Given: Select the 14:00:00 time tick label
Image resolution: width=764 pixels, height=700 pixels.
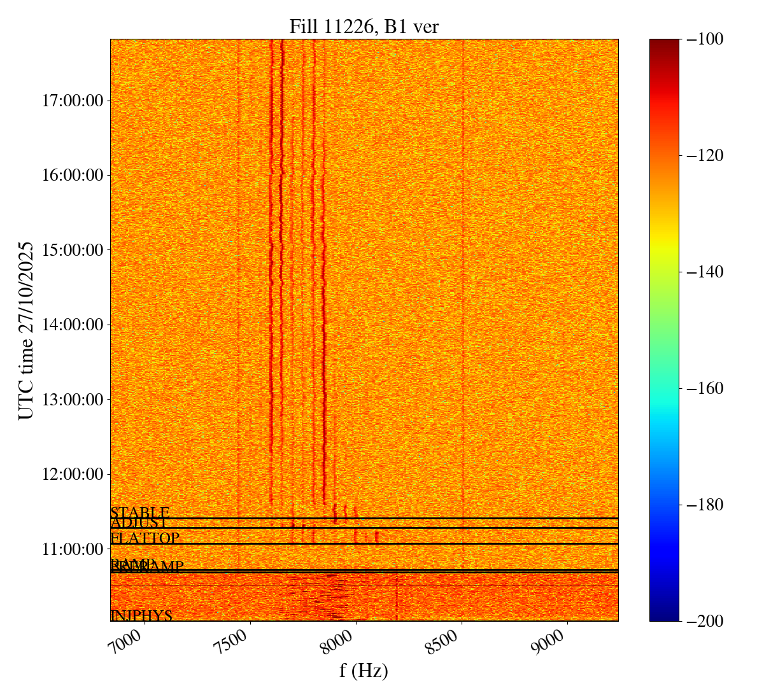Looking at the screenshot, I should 73,325.
